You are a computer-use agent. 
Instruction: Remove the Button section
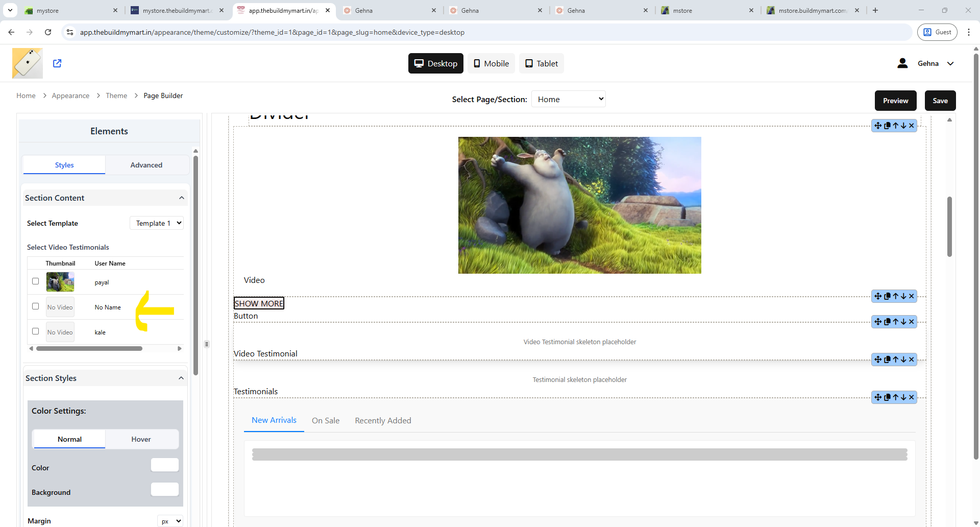click(912, 296)
